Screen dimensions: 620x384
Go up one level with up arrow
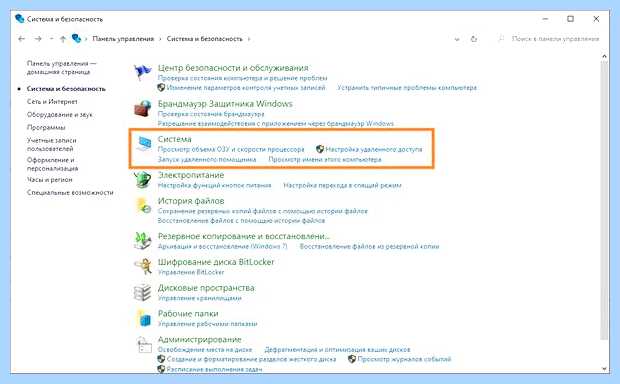pyautogui.click(x=63, y=39)
